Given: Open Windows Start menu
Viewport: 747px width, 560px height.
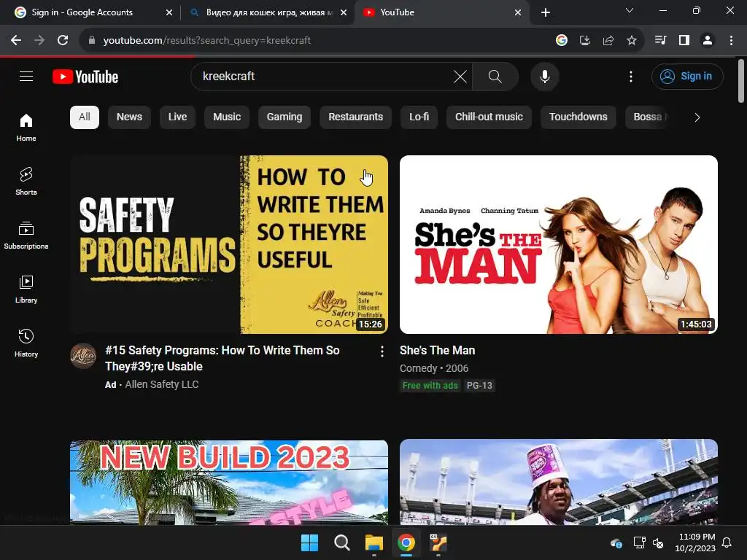Looking at the screenshot, I should (309, 542).
